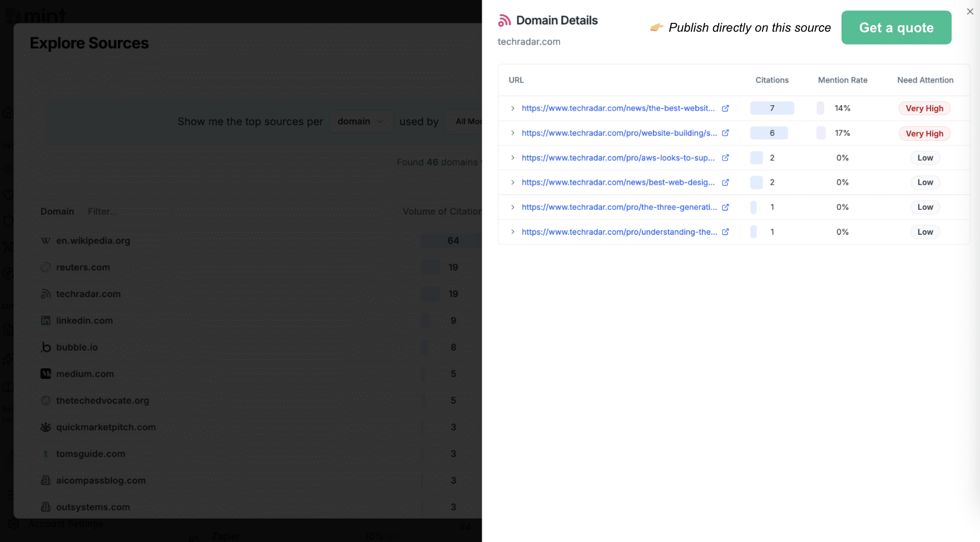This screenshot has height=542, width=980.
Task: Open external link icon for the-best-websit URL
Action: pyautogui.click(x=725, y=109)
